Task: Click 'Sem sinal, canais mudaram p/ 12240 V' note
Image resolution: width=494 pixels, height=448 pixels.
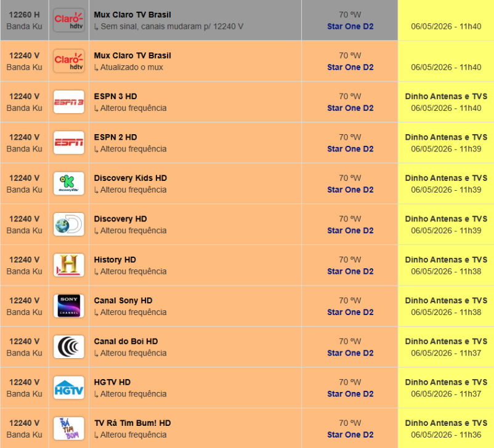Action: [x=172, y=26]
